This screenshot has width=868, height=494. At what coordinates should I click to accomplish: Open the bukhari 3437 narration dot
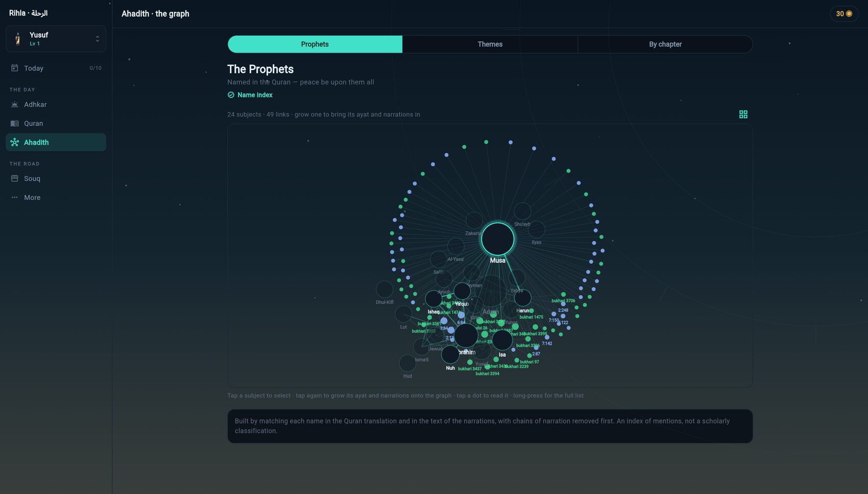pyautogui.click(x=470, y=362)
